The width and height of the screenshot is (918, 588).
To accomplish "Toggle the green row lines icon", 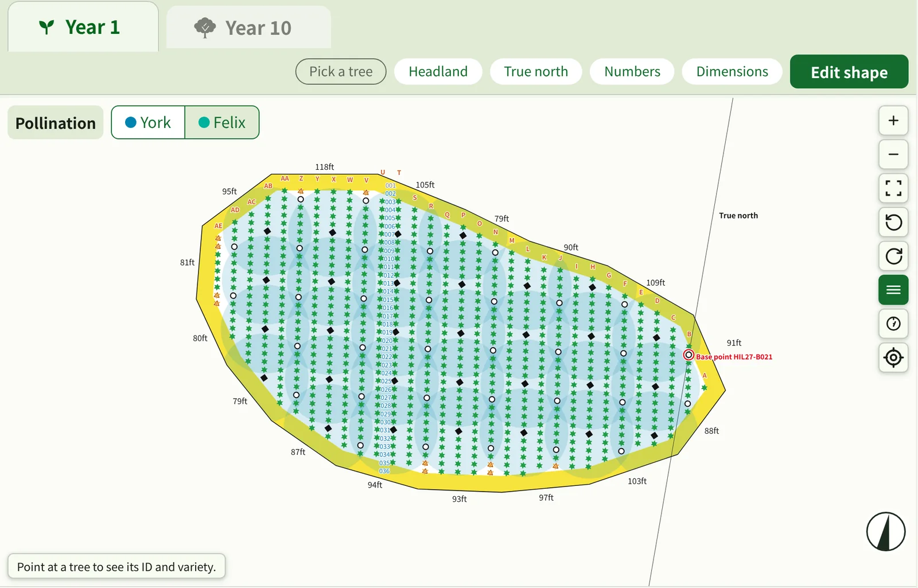I will click(893, 290).
